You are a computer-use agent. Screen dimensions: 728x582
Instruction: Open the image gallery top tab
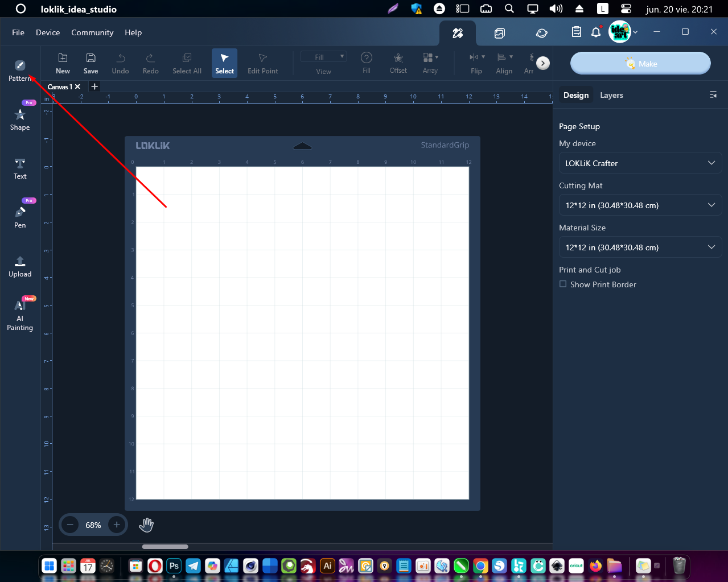point(499,33)
